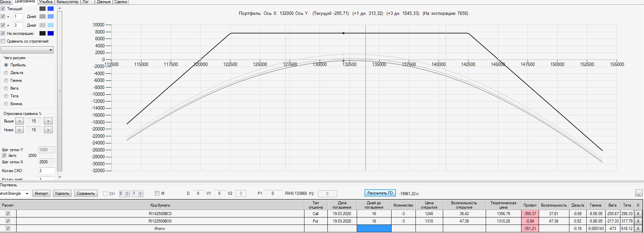Collapse the portfolio panel with the underscore button
Viewport: 644px width, 233px height.
tap(639, 193)
